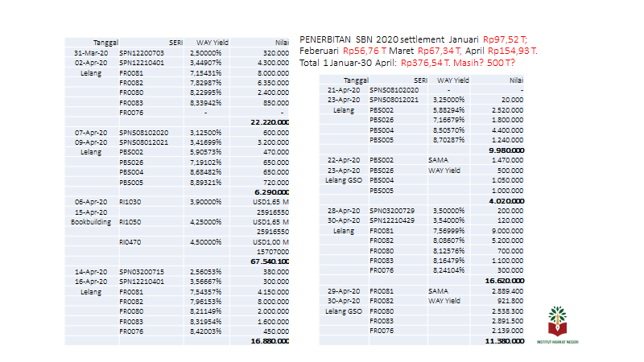The width and height of the screenshot is (644, 362).
Task: Click the amount 9.000.000
Action: point(508,231)
